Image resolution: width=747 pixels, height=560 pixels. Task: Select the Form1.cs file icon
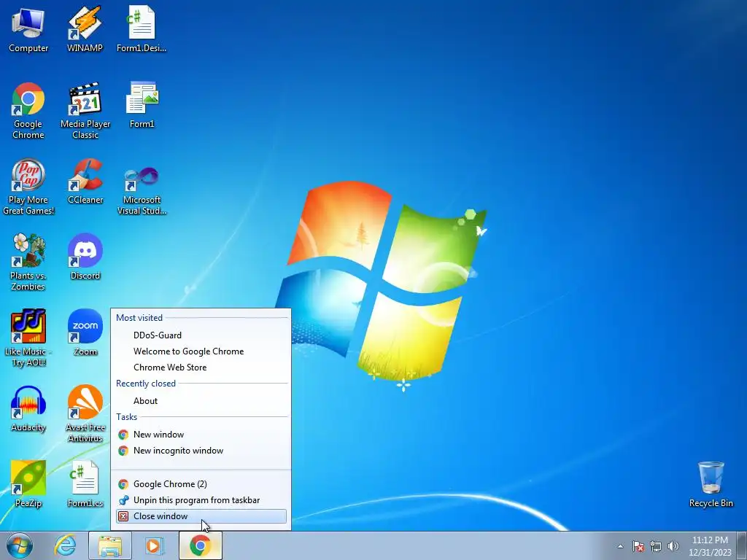pos(85,484)
